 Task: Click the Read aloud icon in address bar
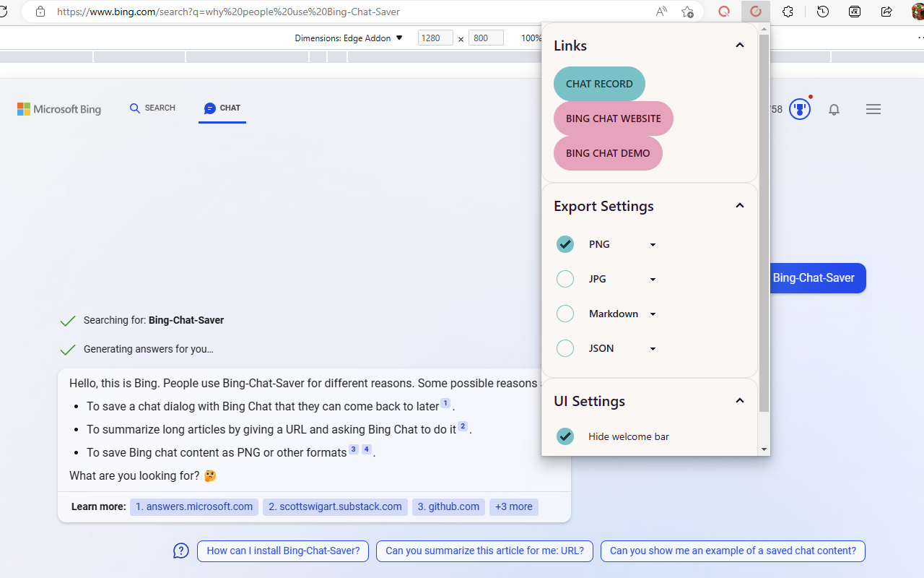(661, 12)
